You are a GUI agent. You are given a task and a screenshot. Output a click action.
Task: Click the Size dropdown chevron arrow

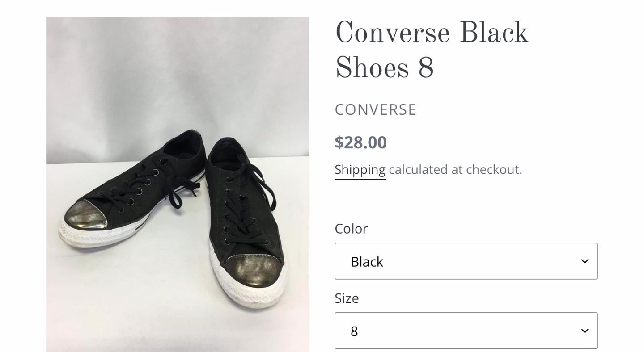pyautogui.click(x=585, y=331)
